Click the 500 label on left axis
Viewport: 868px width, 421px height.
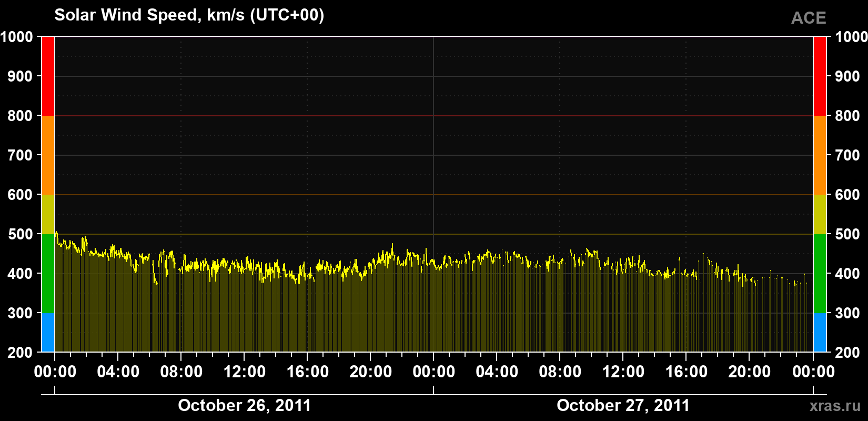[21, 234]
